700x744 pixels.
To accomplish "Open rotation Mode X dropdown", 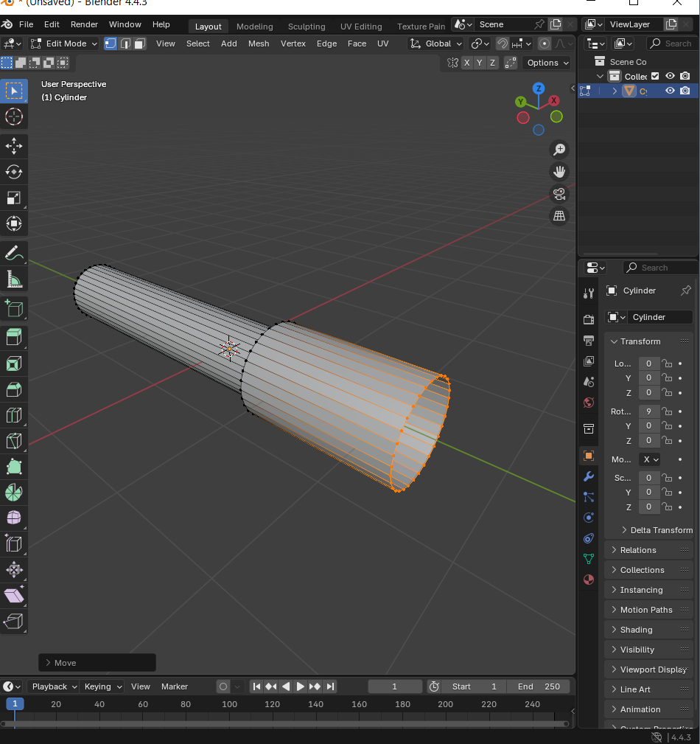I will click(650, 459).
